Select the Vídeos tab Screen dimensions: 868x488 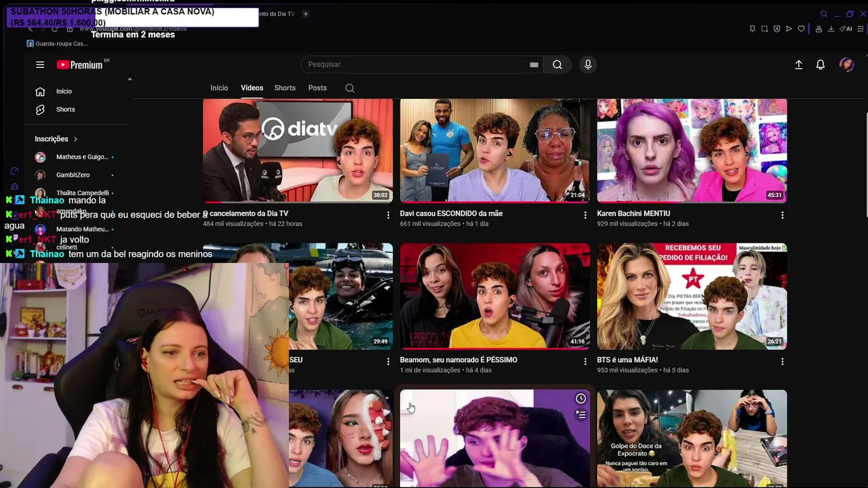[x=252, y=88]
